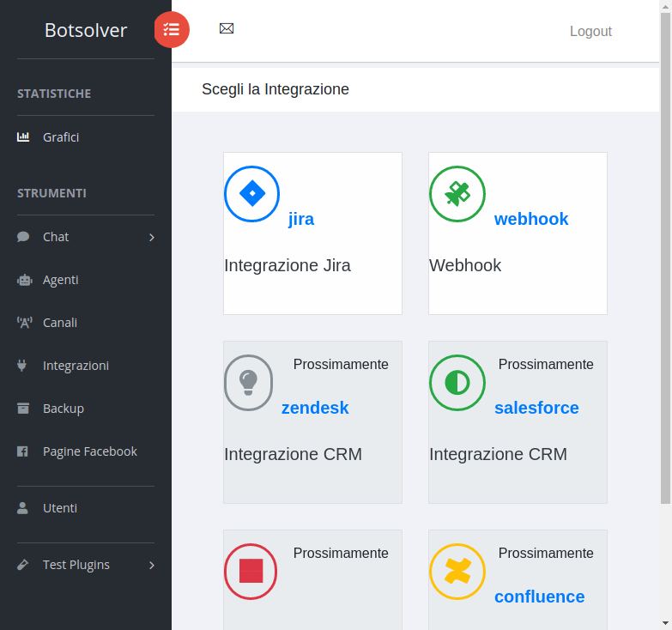Click the 'Scegli la Integrazione' heading
The height and width of the screenshot is (630, 672).
pos(275,89)
